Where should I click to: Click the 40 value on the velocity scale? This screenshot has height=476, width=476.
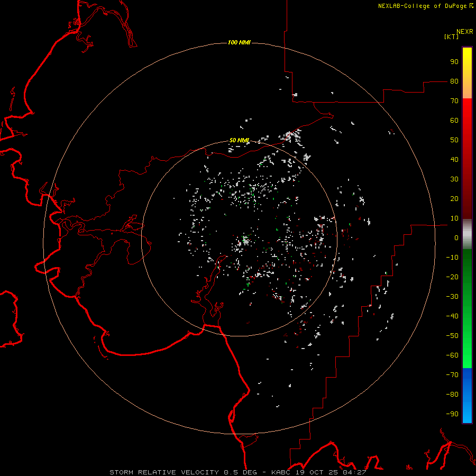pos(454,159)
